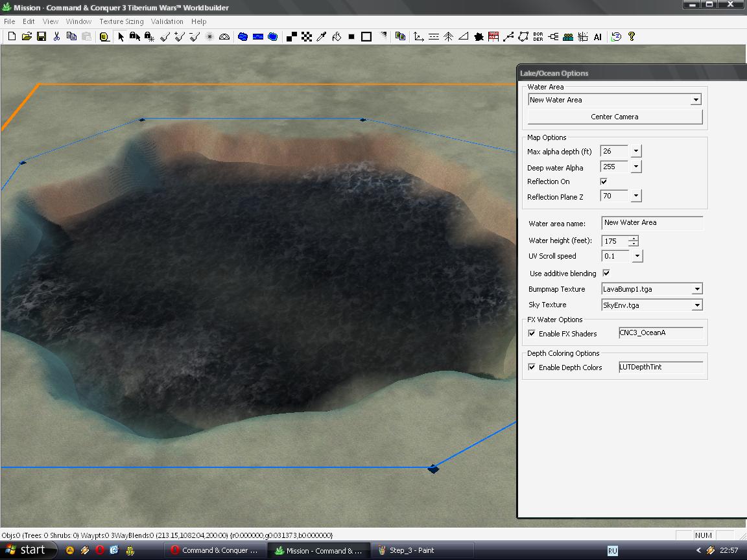Open the Reflection Plane Z dropdown
The image size is (747, 560).
(636, 196)
